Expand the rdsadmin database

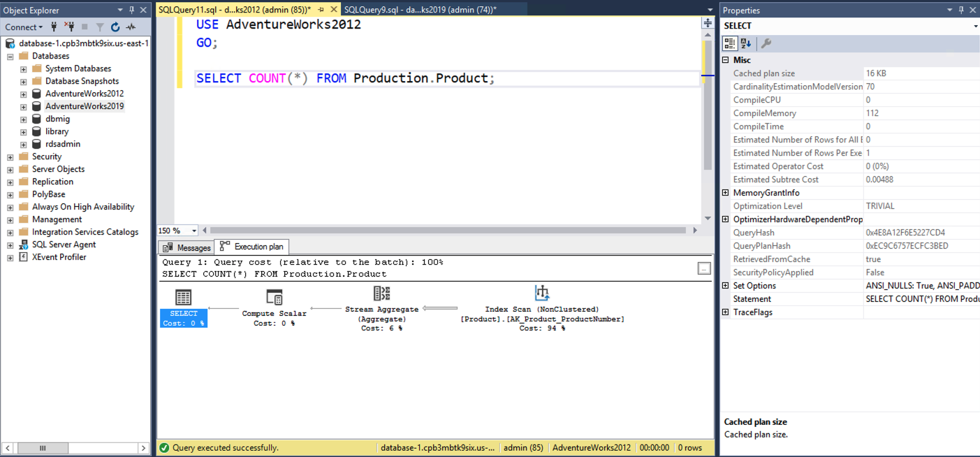click(24, 144)
